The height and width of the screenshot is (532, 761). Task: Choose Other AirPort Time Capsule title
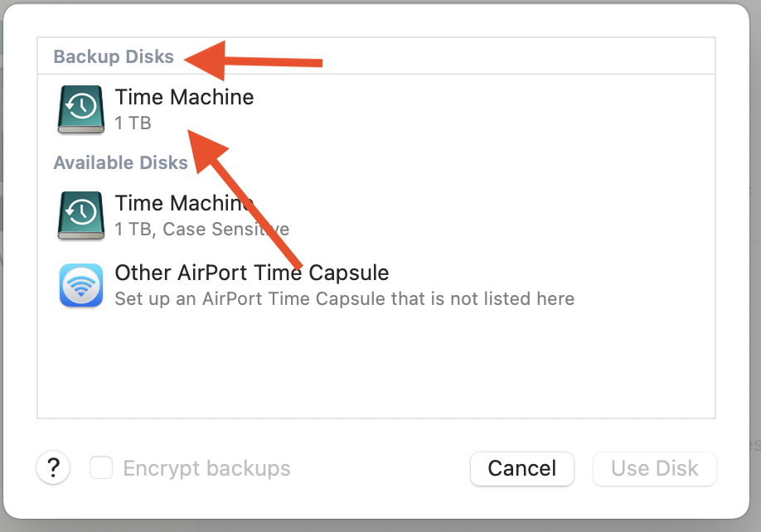(x=251, y=273)
